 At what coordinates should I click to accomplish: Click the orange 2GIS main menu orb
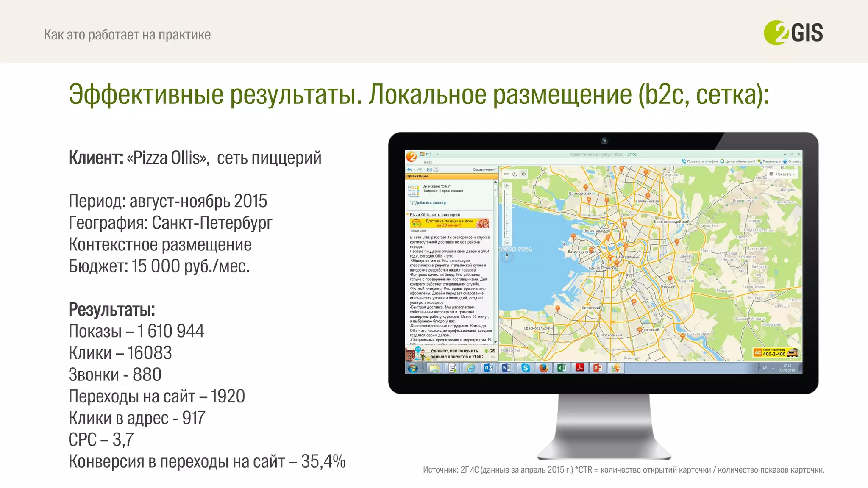pos(412,157)
